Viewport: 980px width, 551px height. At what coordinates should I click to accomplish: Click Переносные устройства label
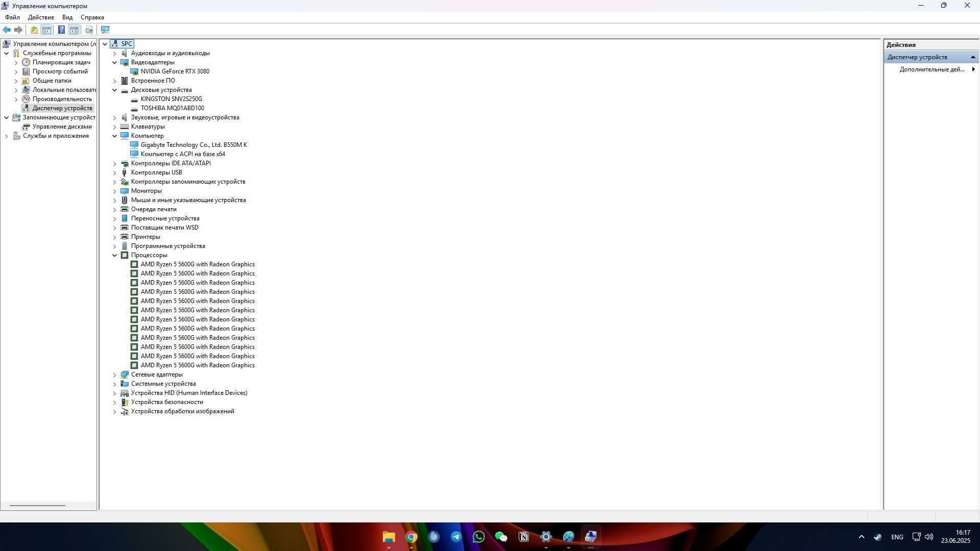click(x=165, y=218)
